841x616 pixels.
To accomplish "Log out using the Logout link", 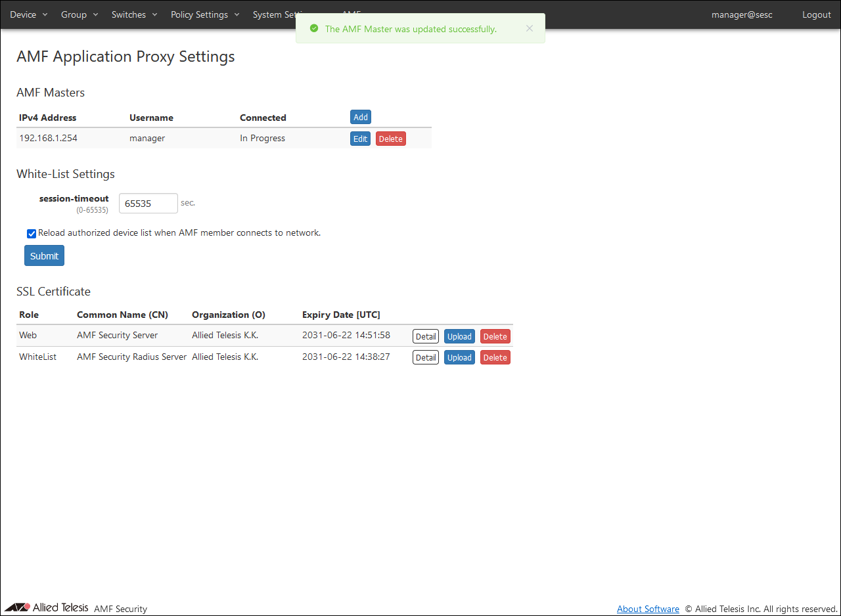I will 816,14.
